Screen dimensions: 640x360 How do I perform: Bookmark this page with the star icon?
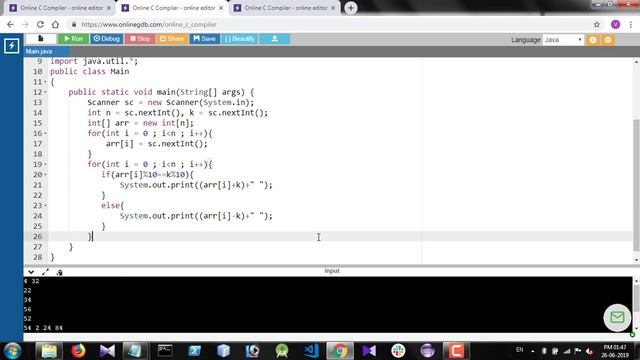597,24
